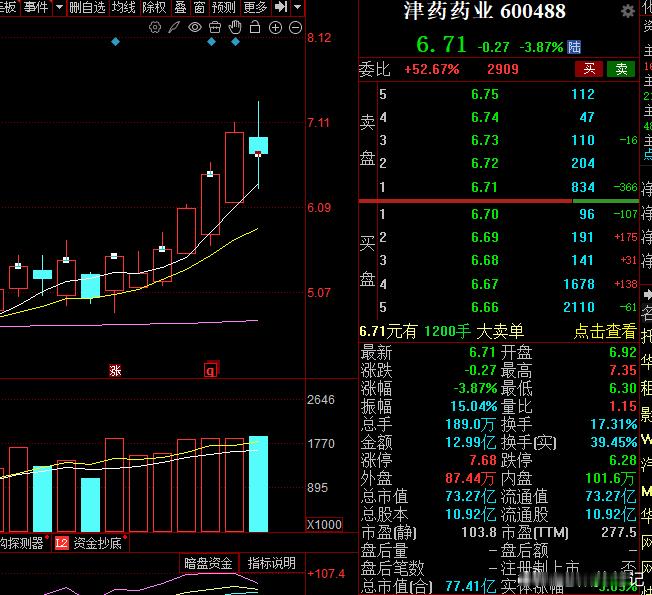Toggle the eye visibility icon
This screenshot has width=652, height=595.
[x=195, y=28]
